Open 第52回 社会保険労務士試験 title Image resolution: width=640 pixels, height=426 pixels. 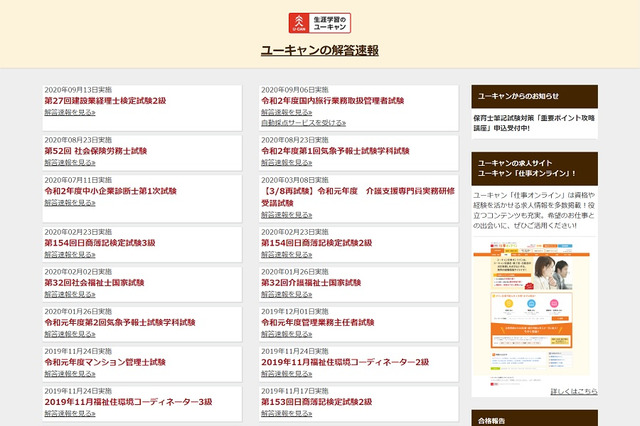point(96,151)
